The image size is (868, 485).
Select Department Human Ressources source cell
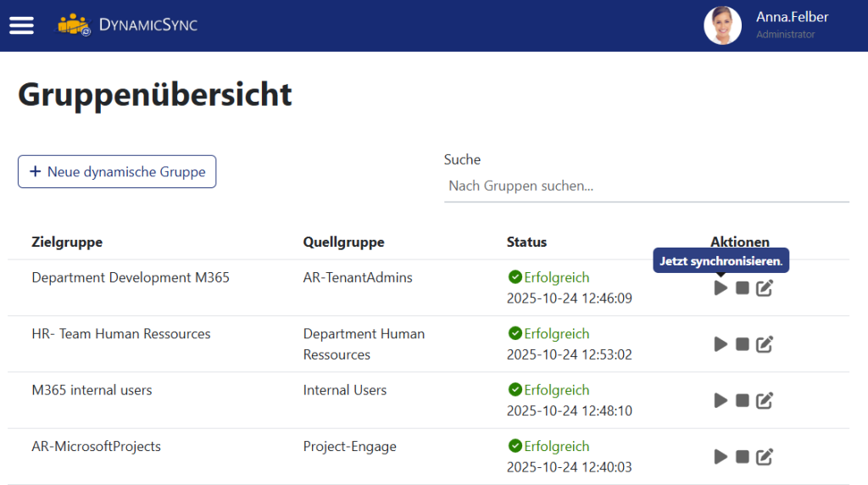(x=364, y=343)
